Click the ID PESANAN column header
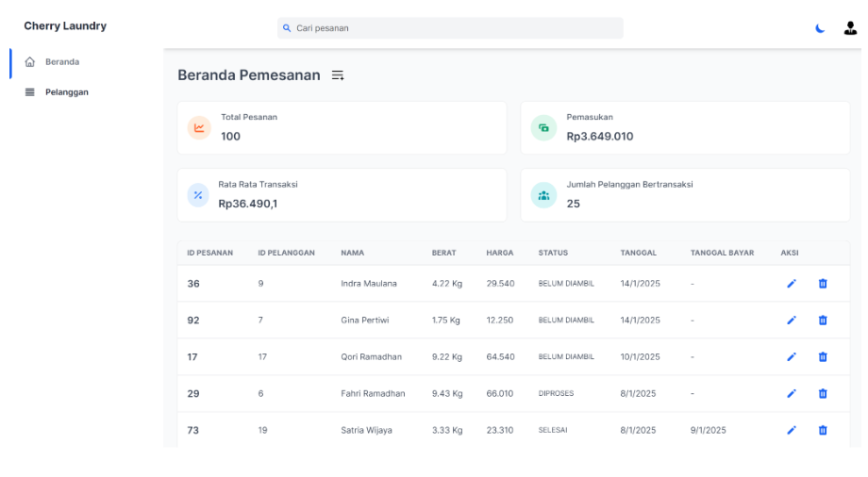 tap(209, 253)
